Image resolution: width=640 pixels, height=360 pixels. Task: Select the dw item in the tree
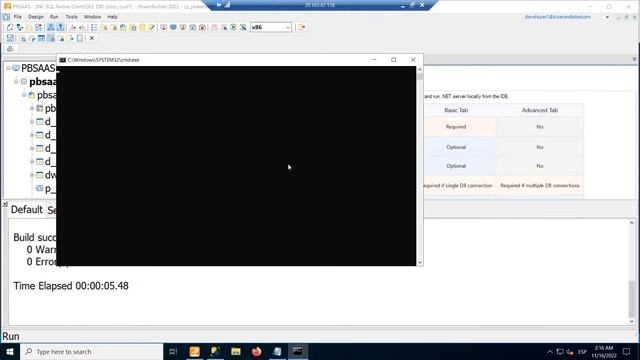tap(50, 176)
